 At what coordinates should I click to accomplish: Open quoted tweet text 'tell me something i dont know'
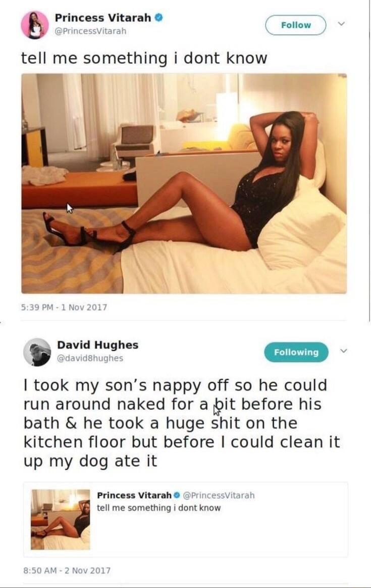159,508
